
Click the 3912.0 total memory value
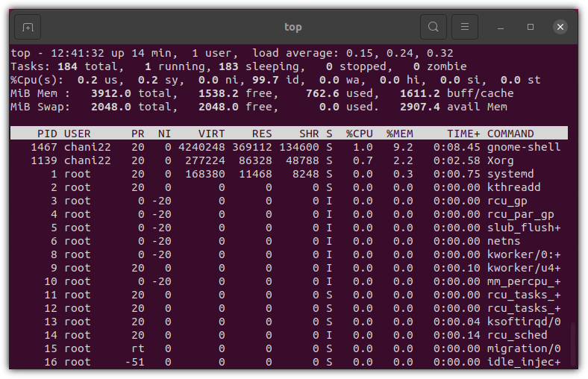click(111, 93)
